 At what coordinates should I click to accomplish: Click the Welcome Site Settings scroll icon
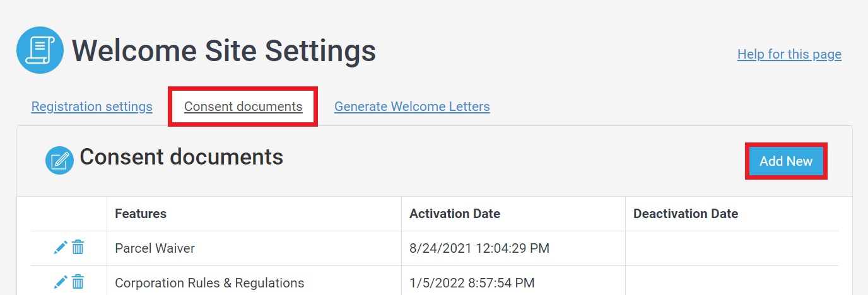point(40,50)
